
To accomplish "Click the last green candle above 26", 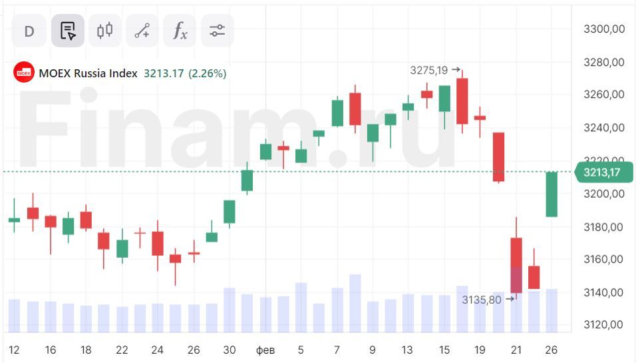I will 552,194.
